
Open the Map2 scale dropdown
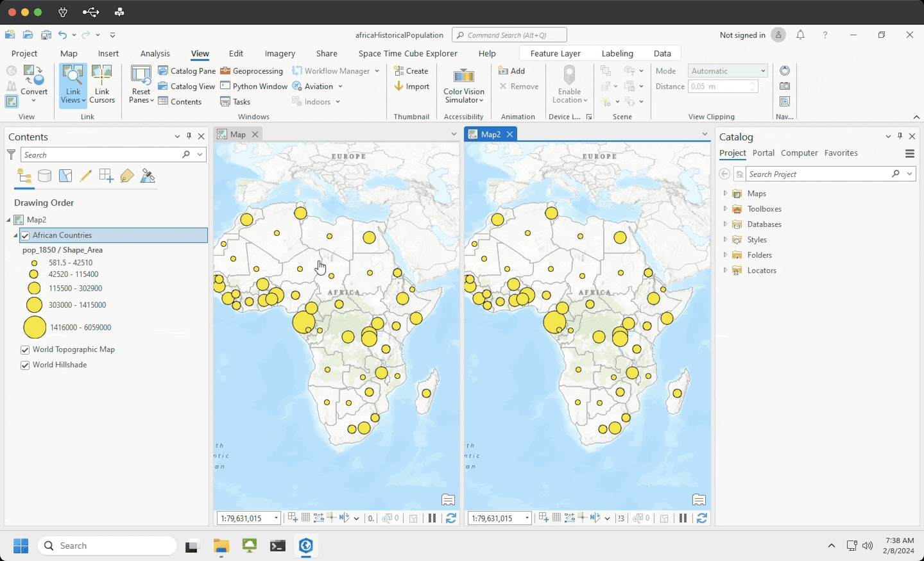[x=527, y=518]
